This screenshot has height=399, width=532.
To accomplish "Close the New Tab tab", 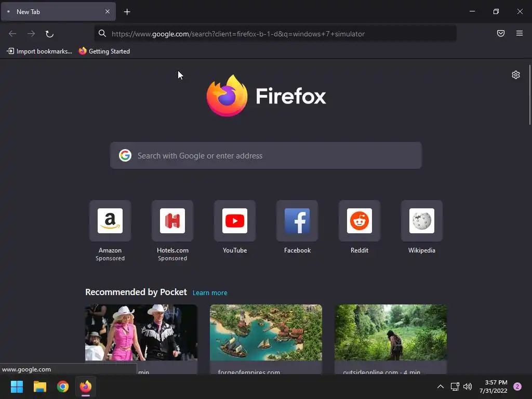I will click(107, 11).
